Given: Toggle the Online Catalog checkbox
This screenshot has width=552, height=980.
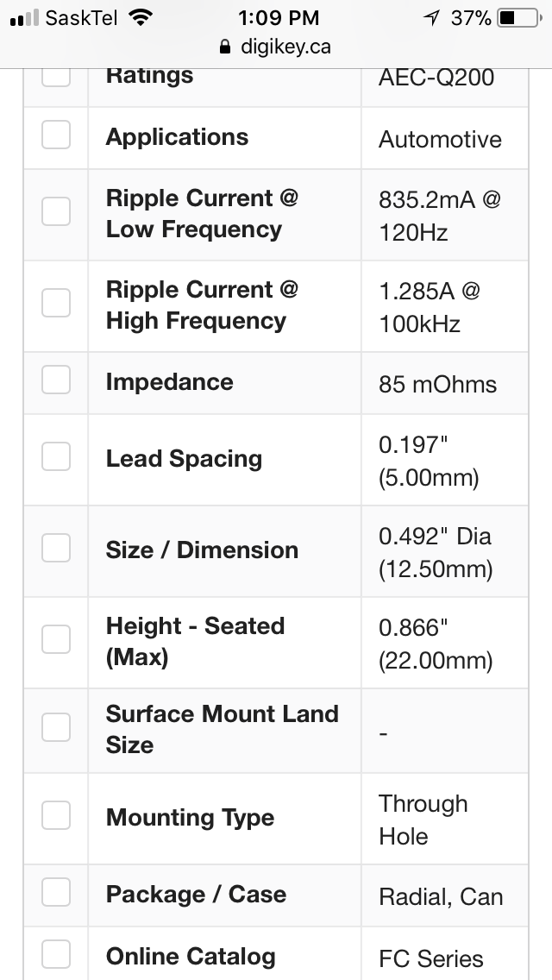Looking at the screenshot, I should coord(56,954).
